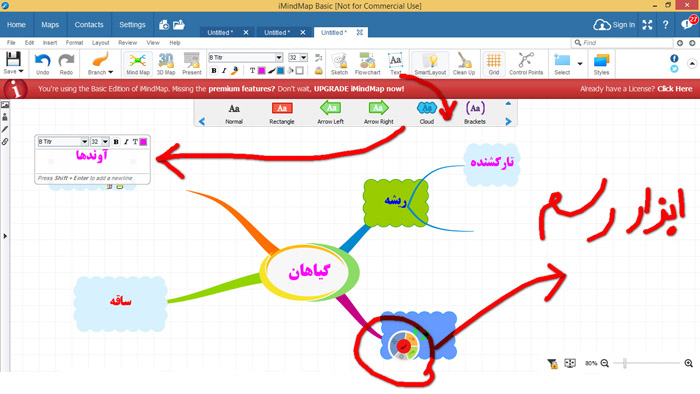Open the Contacts section

point(89,25)
